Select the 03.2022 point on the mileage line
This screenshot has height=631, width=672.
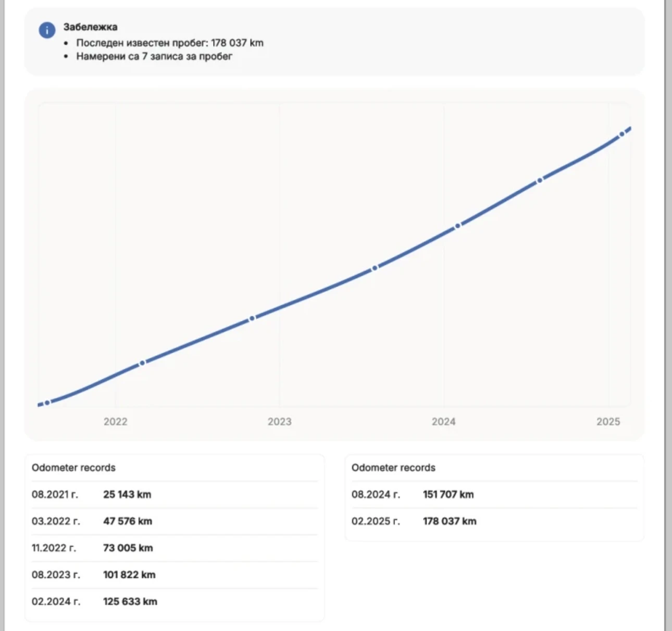[142, 363]
